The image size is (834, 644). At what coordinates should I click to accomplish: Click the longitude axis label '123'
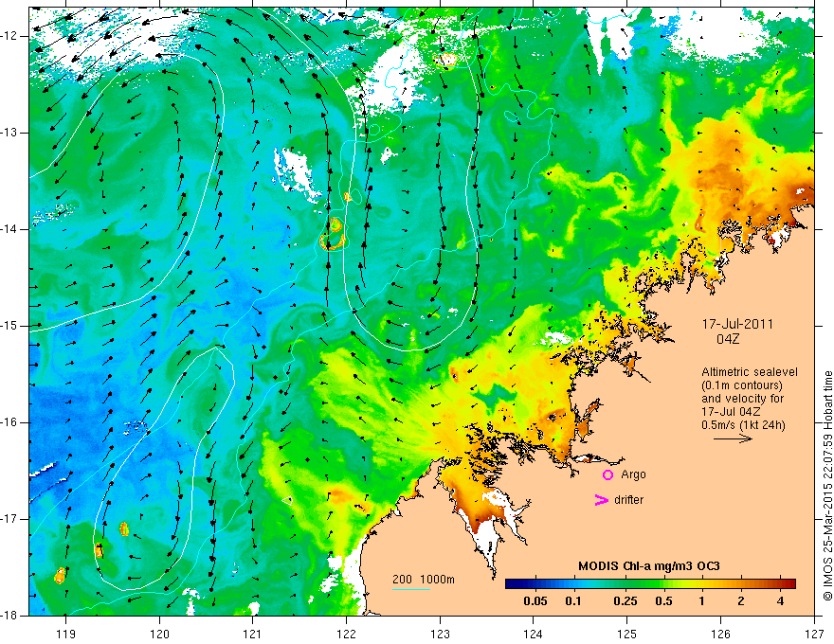(x=440, y=634)
